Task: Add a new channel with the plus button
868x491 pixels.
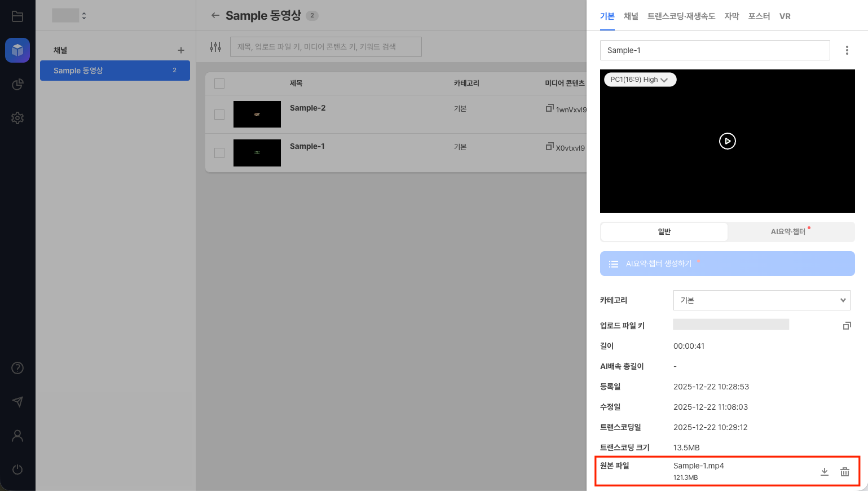Action: point(181,50)
